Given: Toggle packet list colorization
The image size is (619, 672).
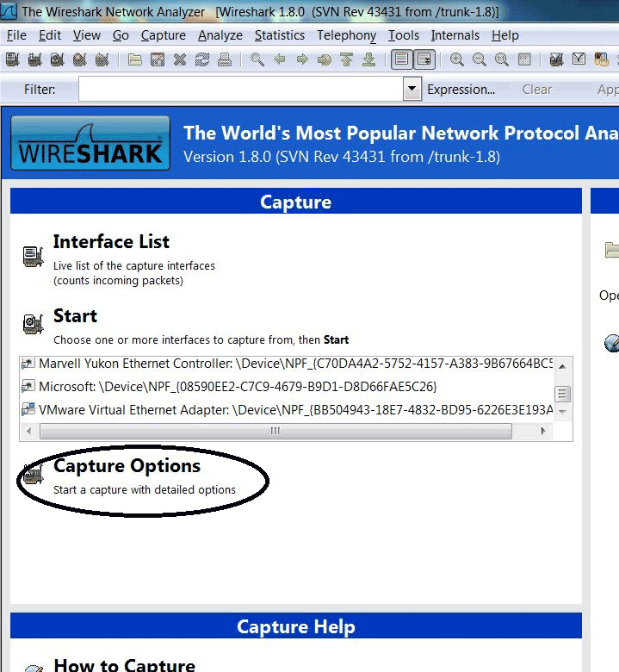Looking at the screenshot, I should tap(402, 59).
